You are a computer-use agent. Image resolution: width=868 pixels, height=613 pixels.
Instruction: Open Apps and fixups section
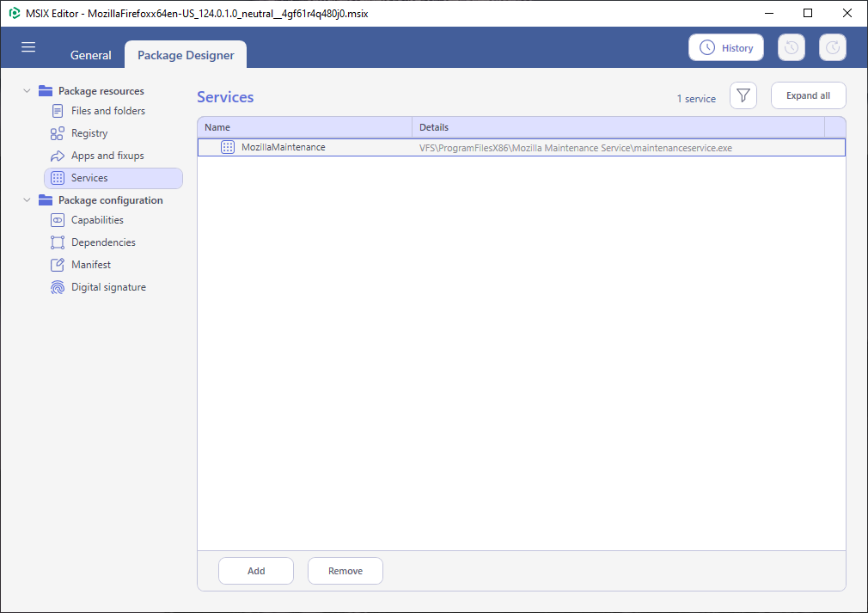click(x=107, y=156)
